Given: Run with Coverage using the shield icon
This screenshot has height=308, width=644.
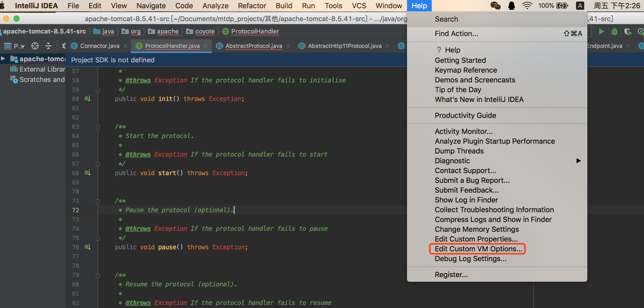Looking at the screenshot, I should tap(628, 31).
